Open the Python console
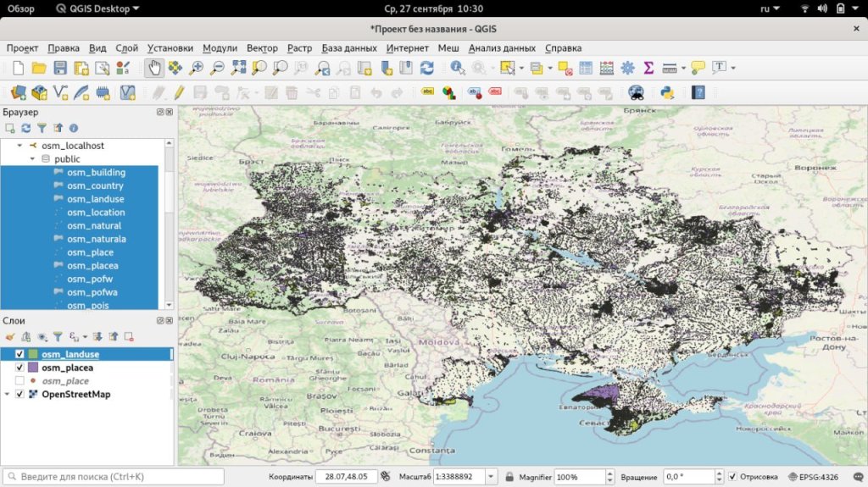This screenshot has width=868, height=487. [667, 92]
